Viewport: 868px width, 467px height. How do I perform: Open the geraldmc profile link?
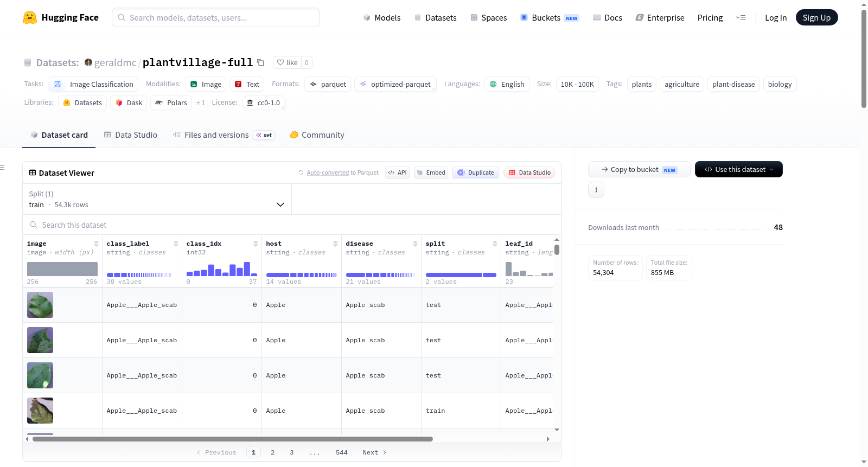click(115, 62)
